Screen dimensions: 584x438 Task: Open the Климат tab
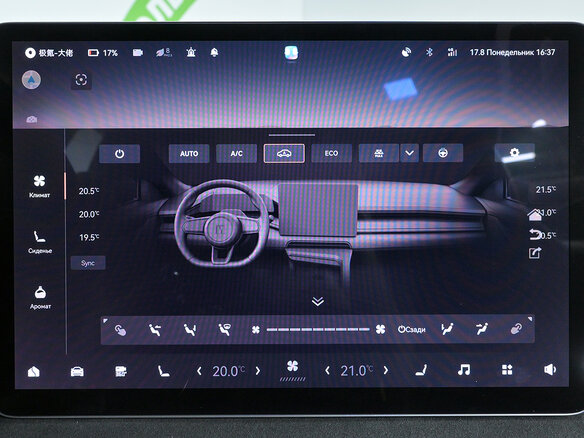[39, 187]
